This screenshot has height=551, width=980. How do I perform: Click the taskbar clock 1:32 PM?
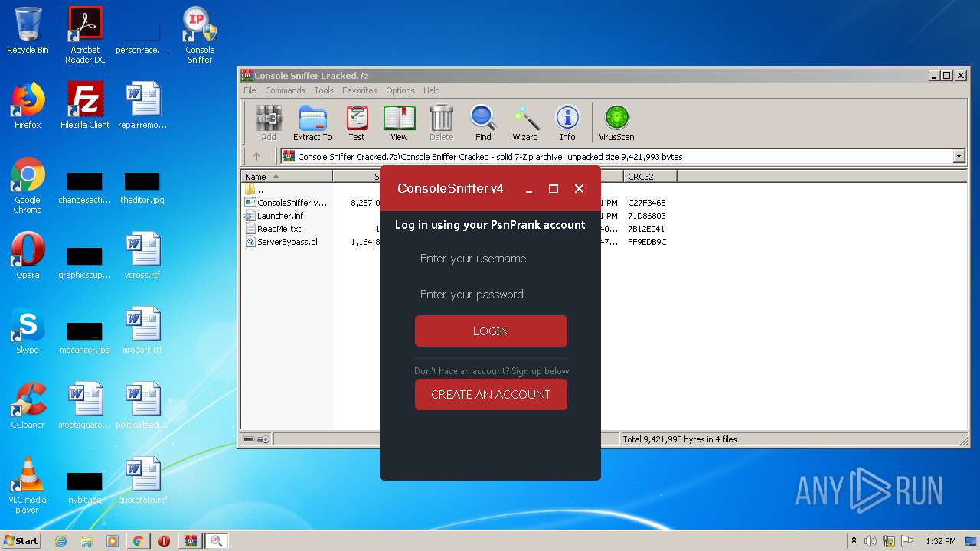click(x=940, y=541)
